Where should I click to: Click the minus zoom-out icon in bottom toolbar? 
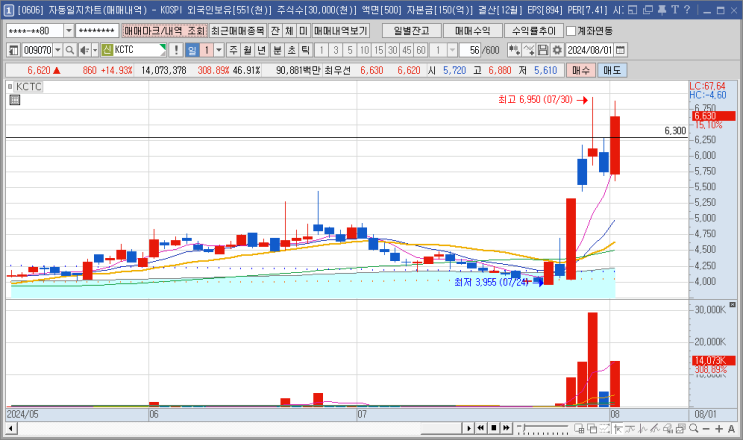[706, 428]
